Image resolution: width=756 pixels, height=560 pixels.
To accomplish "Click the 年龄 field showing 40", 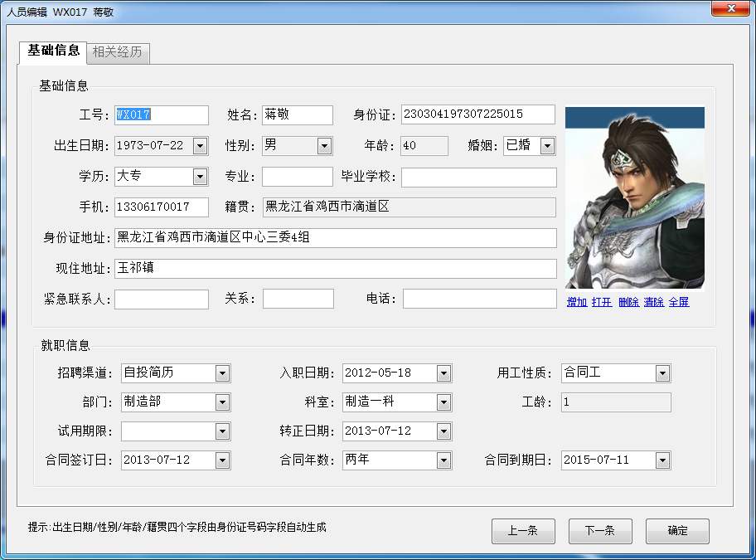I will (424, 146).
